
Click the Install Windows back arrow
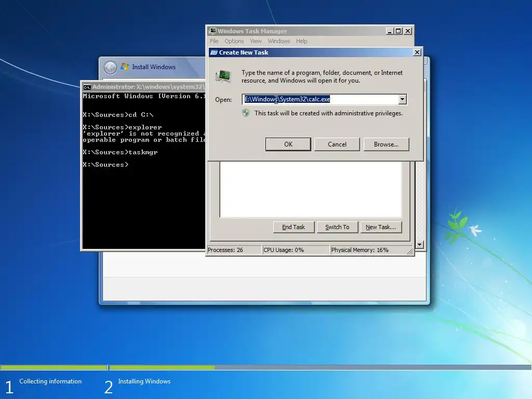point(110,68)
